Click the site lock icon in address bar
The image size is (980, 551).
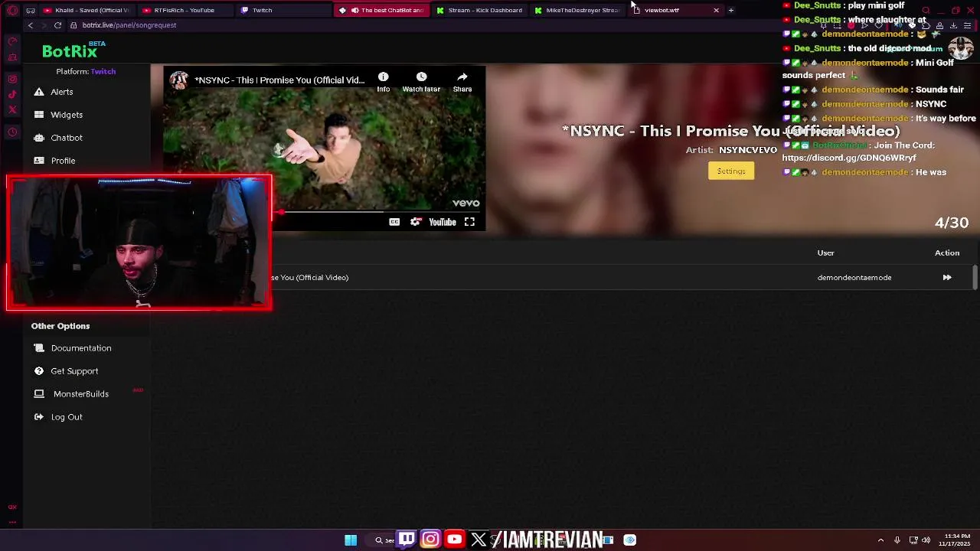(x=74, y=25)
